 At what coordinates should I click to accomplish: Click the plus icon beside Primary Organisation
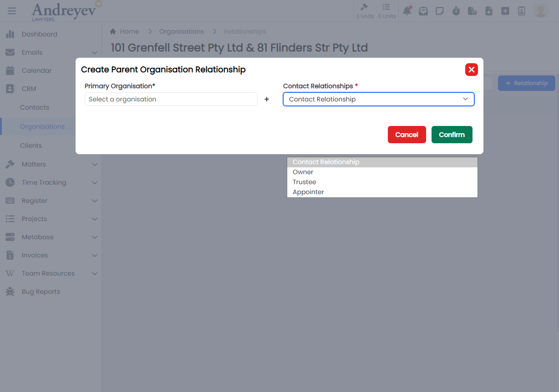267,99
